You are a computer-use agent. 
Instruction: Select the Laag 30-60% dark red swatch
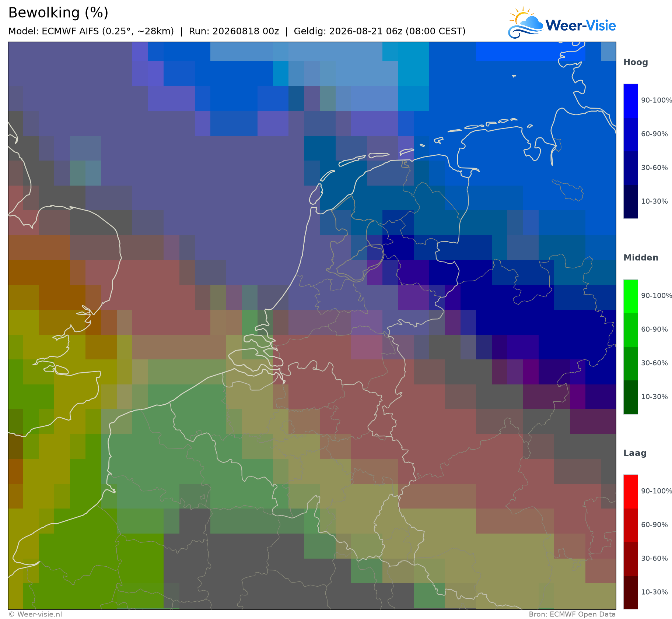point(630,559)
